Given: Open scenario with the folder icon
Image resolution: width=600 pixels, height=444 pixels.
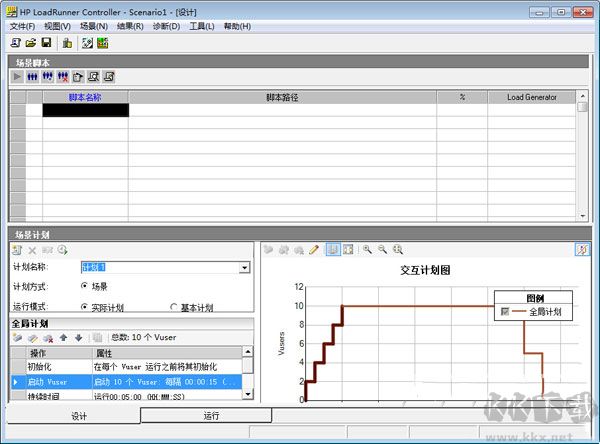Looking at the screenshot, I should click(x=31, y=43).
